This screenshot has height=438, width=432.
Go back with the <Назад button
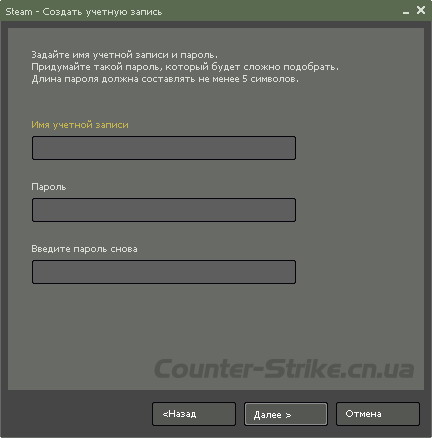(194, 414)
